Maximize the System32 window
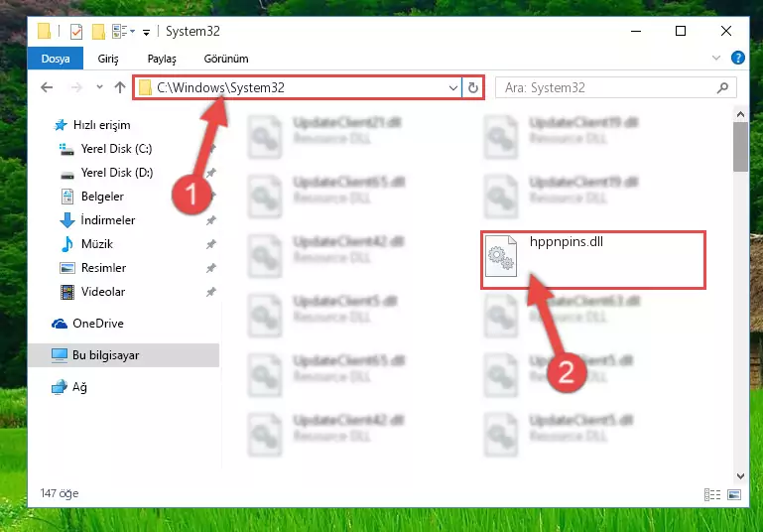Screen dimensions: 763x532 [681, 31]
